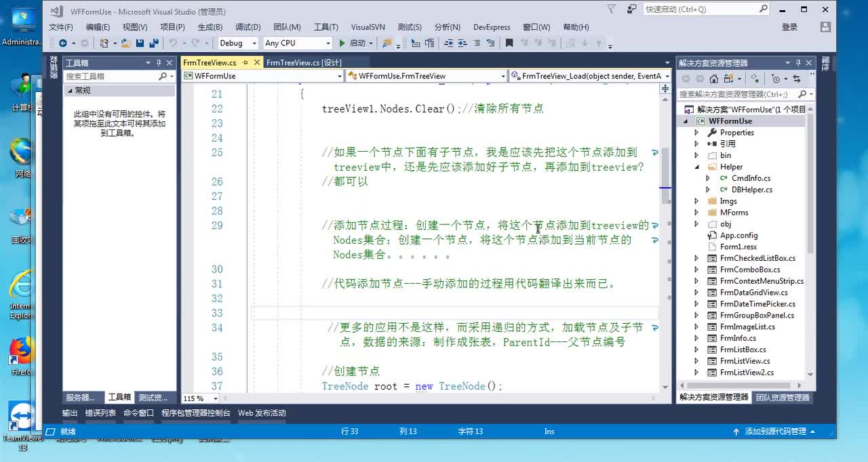
Task: Open the Debug configuration dropdown
Action: coord(254,43)
